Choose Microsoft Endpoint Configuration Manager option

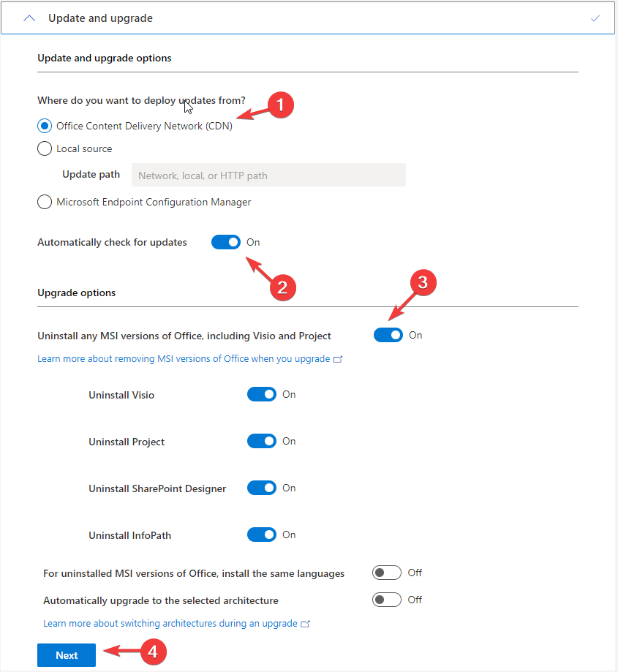point(45,202)
